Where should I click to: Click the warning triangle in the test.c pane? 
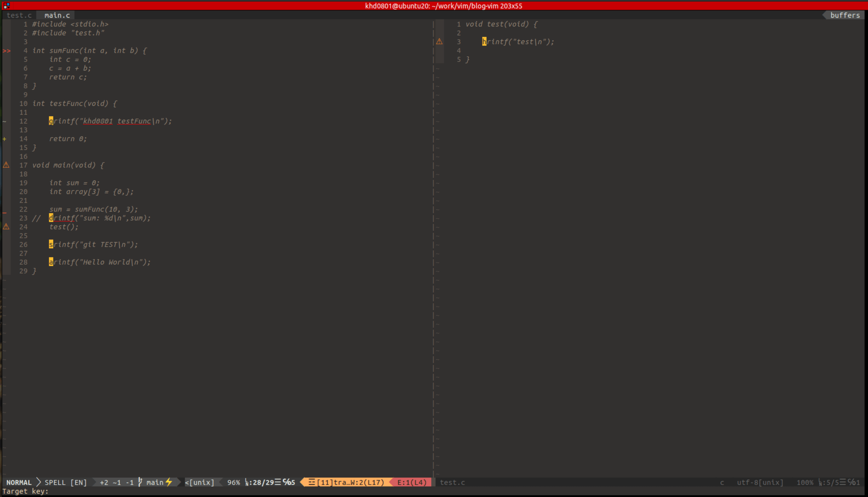point(439,42)
